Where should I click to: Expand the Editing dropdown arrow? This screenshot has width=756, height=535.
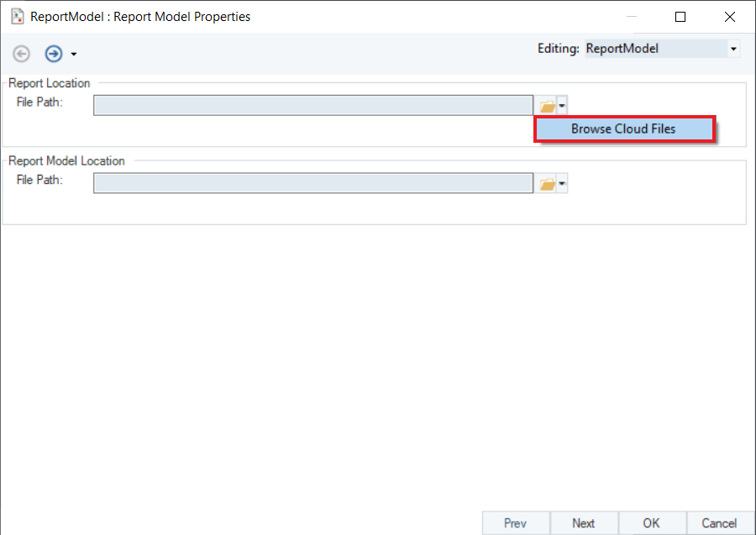[x=733, y=50]
